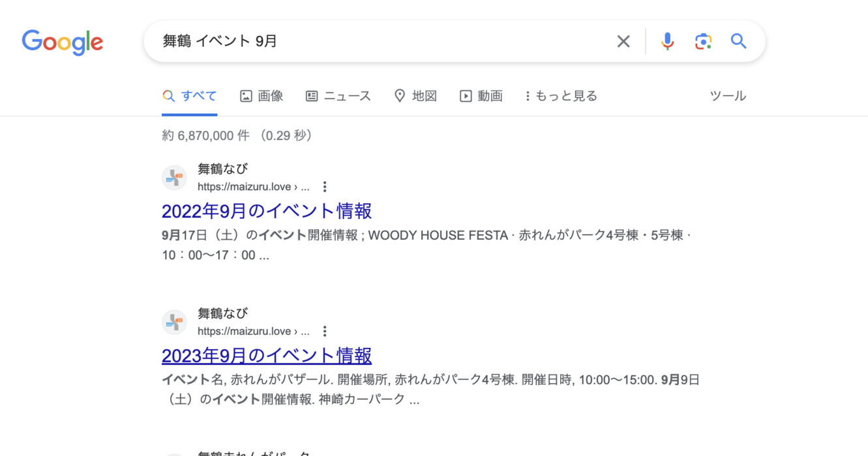Select the すべて tab
Viewport: 868px width, 456px height.
[190, 96]
